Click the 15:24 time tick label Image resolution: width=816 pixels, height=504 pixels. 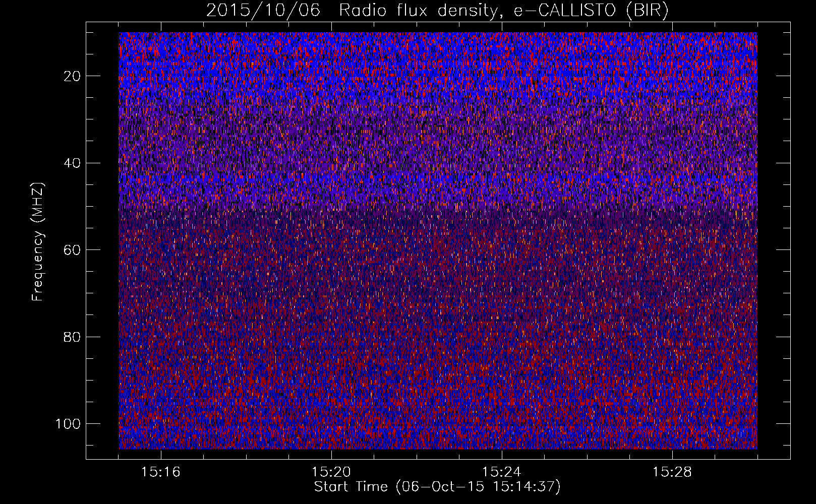click(x=502, y=472)
